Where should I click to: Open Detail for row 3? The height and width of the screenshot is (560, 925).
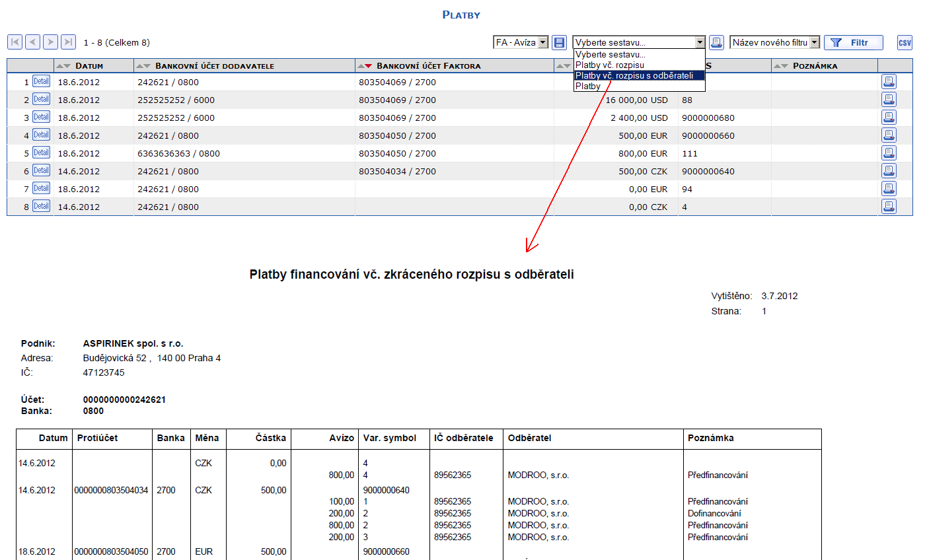41,117
